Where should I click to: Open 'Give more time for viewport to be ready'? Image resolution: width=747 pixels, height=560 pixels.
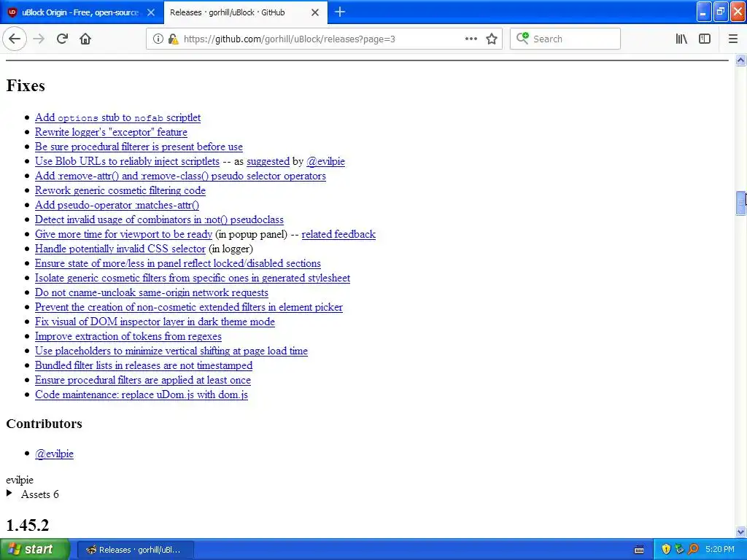coord(123,234)
